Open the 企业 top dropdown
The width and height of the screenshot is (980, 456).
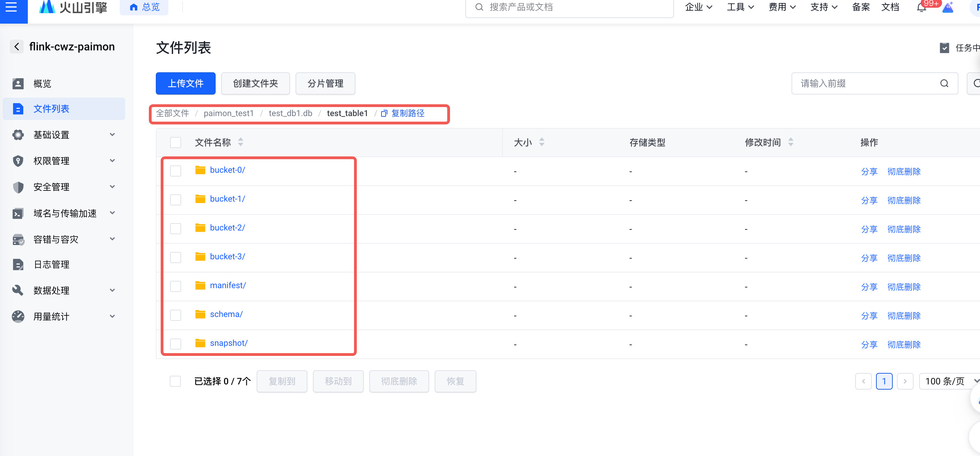point(698,7)
